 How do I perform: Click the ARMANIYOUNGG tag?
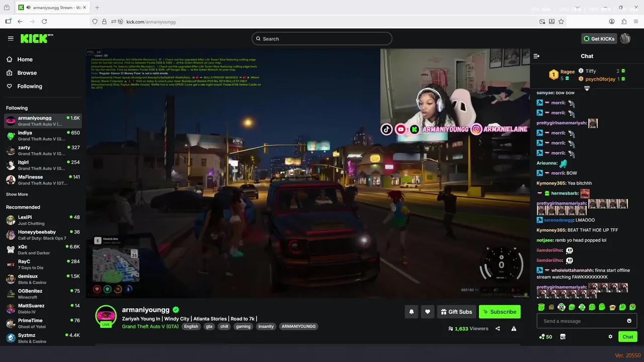pyautogui.click(x=298, y=327)
